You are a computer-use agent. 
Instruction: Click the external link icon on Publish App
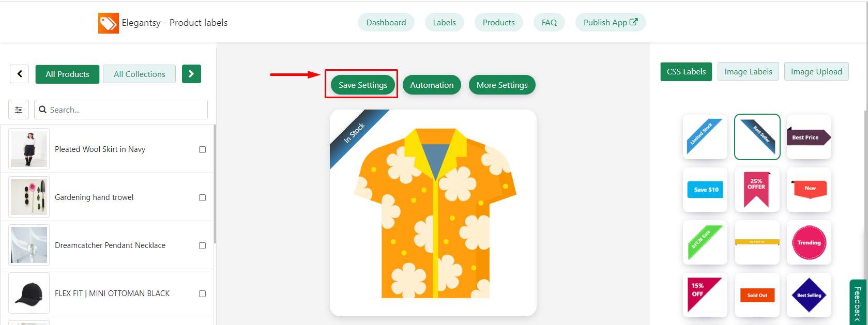634,22
